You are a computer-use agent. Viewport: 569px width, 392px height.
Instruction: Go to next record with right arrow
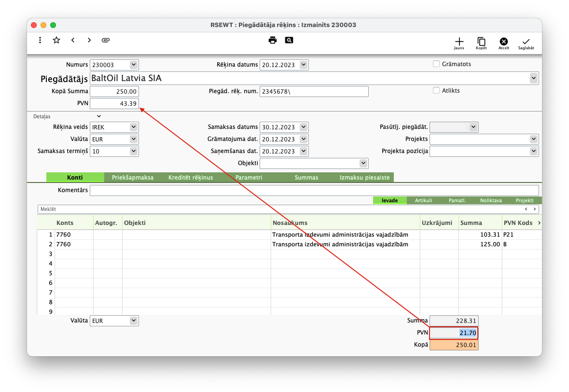click(89, 41)
